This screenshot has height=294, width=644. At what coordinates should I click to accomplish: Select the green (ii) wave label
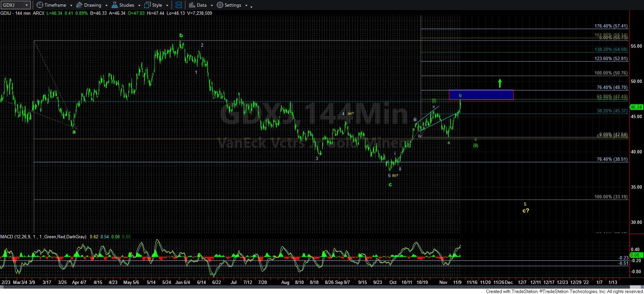[476, 146]
